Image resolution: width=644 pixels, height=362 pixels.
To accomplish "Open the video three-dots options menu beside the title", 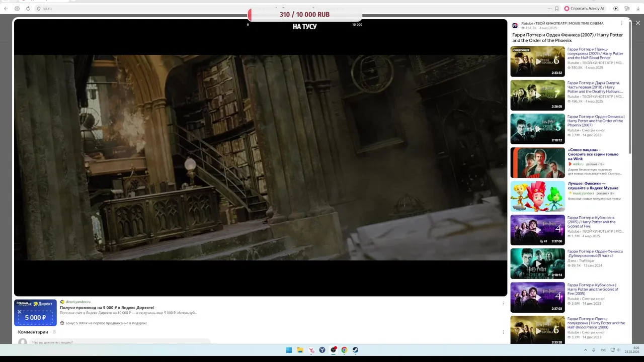I will point(621,24).
